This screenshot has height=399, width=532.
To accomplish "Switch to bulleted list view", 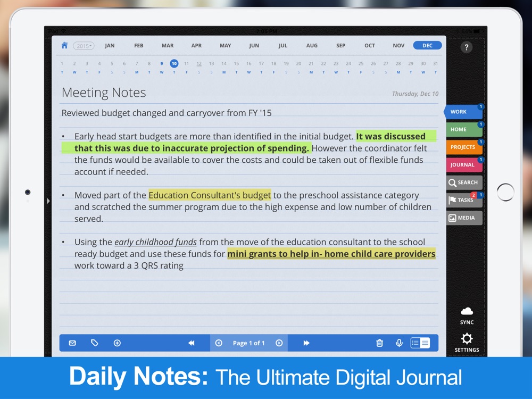I will [x=415, y=343].
